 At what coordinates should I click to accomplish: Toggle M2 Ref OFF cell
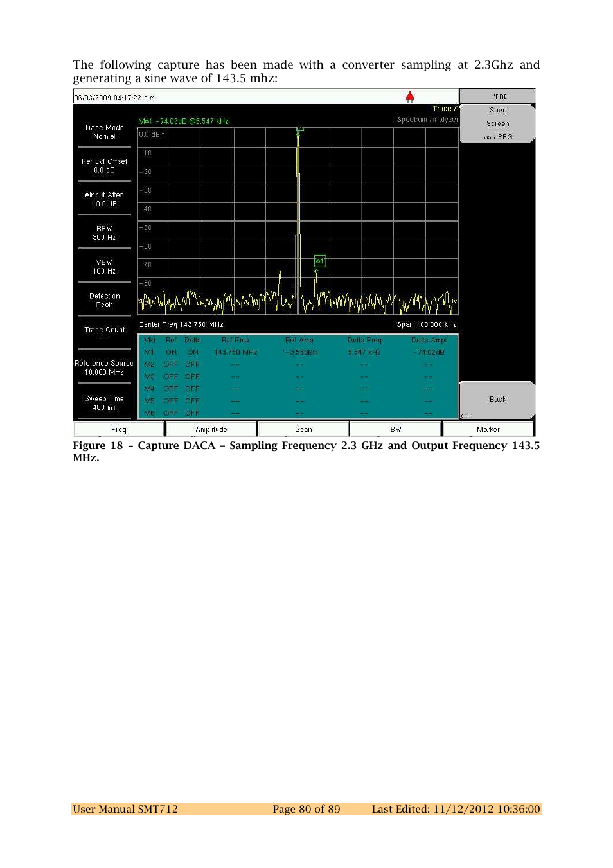[171, 364]
